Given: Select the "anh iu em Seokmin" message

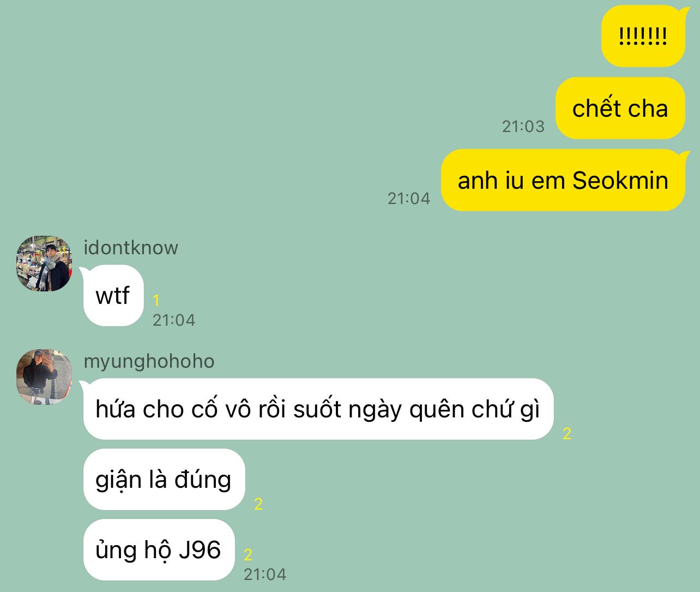Looking at the screenshot, I should [563, 180].
